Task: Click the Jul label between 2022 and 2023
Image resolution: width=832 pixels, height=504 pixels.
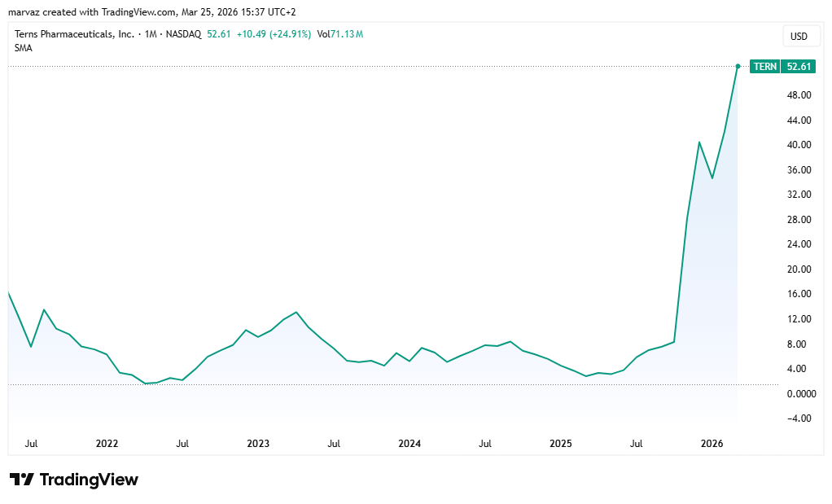Action: 182,444
